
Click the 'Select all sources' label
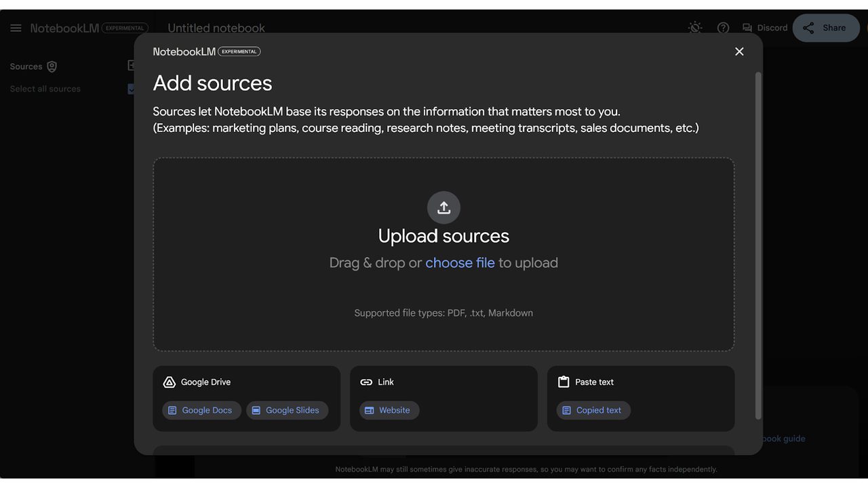tap(45, 89)
